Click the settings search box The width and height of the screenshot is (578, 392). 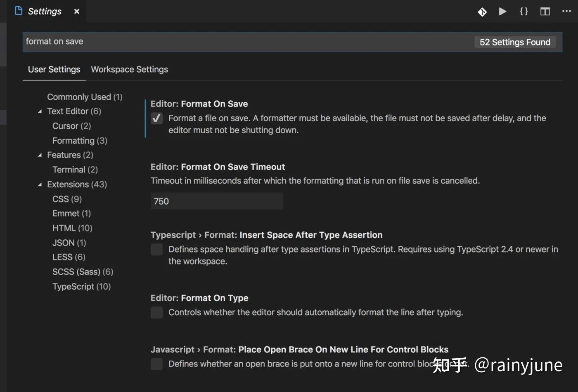[248, 42]
